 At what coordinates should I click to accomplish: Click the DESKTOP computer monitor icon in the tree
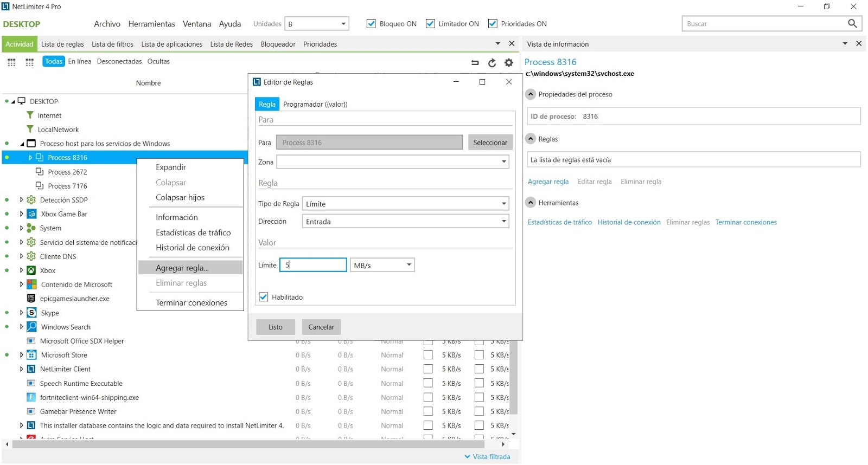[x=22, y=101]
